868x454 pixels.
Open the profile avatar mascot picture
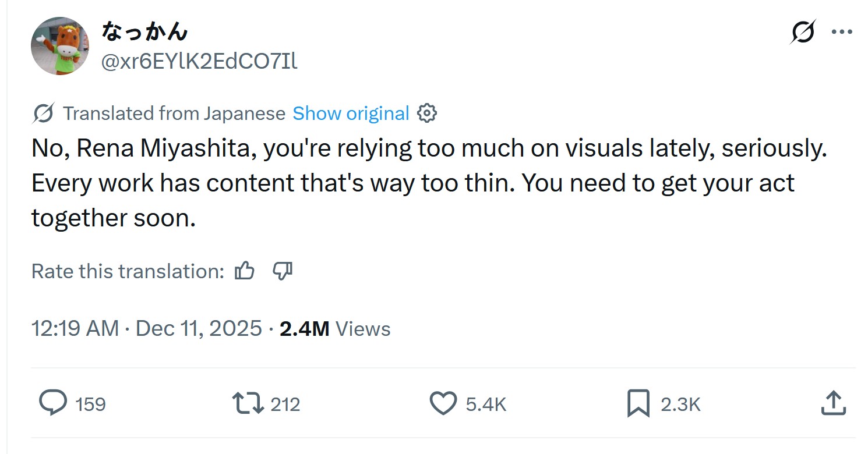[x=59, y=46]
